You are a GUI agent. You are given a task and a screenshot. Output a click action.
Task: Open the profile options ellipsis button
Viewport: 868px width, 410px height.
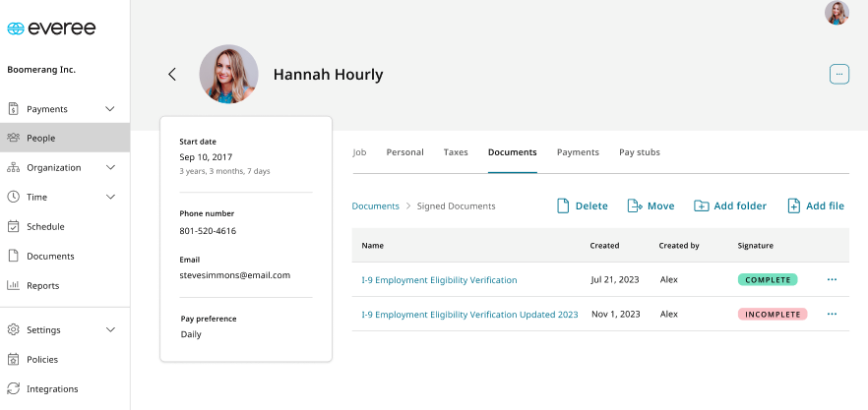click(x=838, y=74)
